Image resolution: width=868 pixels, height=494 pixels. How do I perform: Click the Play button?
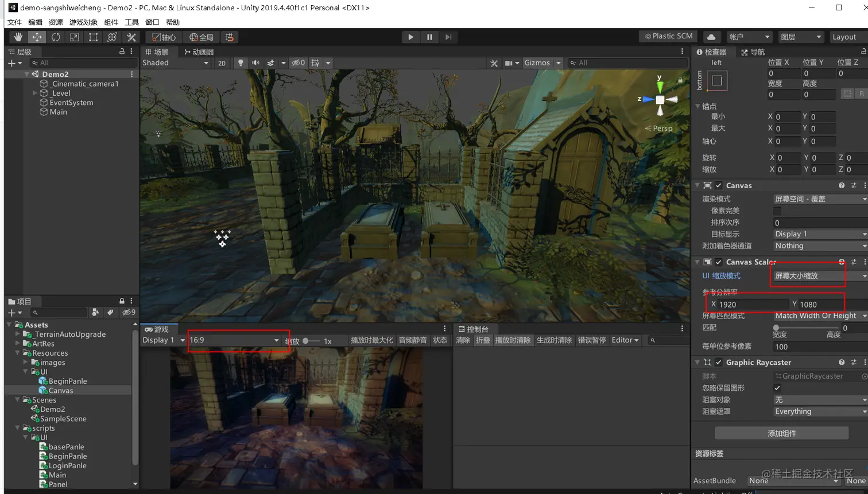(410, 37)
